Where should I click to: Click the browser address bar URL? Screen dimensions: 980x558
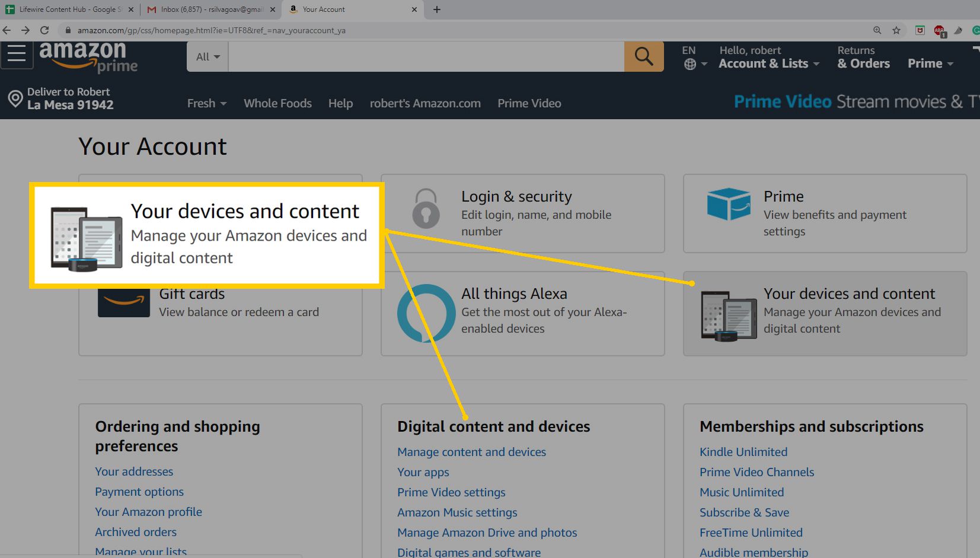coord(211,30)
